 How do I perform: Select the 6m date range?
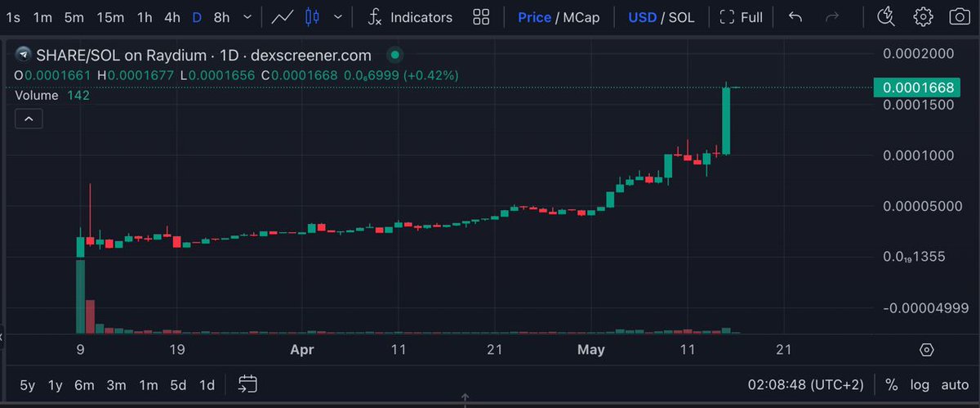(85, 384)
